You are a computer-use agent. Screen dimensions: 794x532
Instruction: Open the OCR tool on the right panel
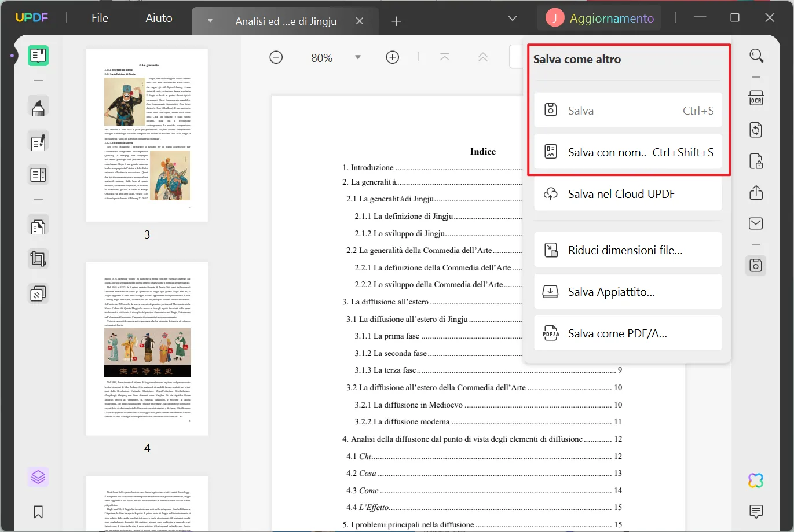coord(756,98)
